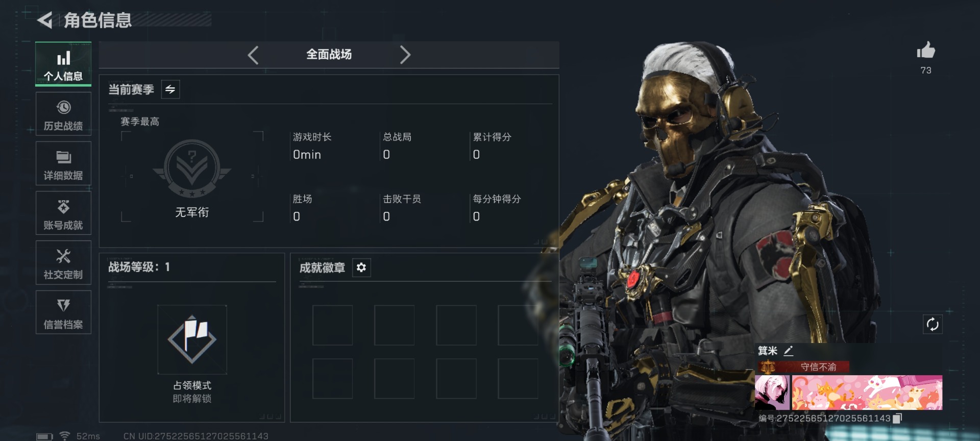Click the 占领模式 flag icon
The height and width of the screenshot is (441, 980).
192,339
